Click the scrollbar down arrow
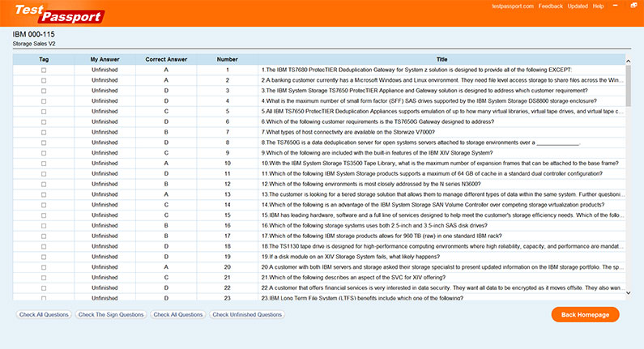 click(629, 296)
